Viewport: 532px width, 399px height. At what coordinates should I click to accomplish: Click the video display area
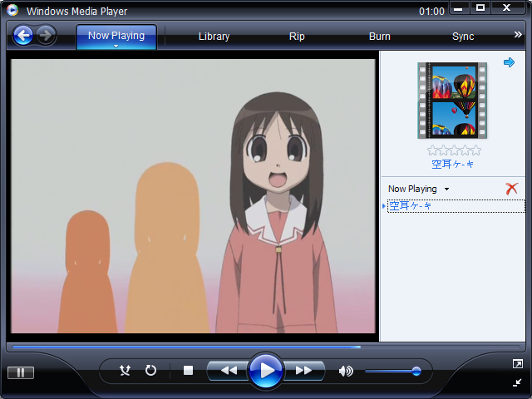click(193, 196)
